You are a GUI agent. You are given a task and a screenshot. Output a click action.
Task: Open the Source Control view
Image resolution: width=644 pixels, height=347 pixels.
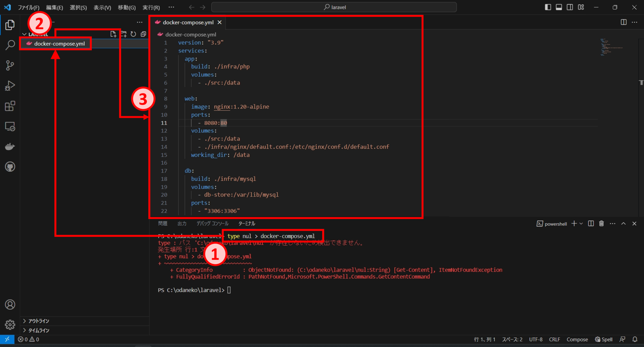pyautogui.click(x=10, y=65)
